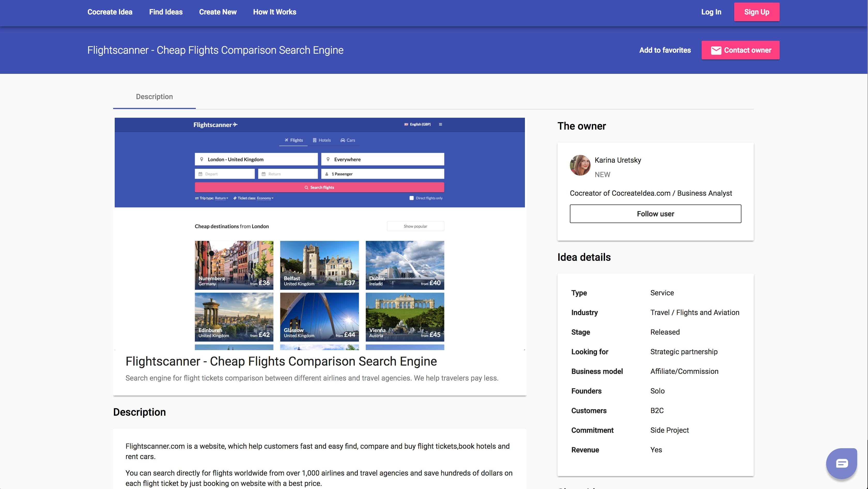Switch to the Flights tab in preview
The image size is (868, 489).
pos(293,140)
